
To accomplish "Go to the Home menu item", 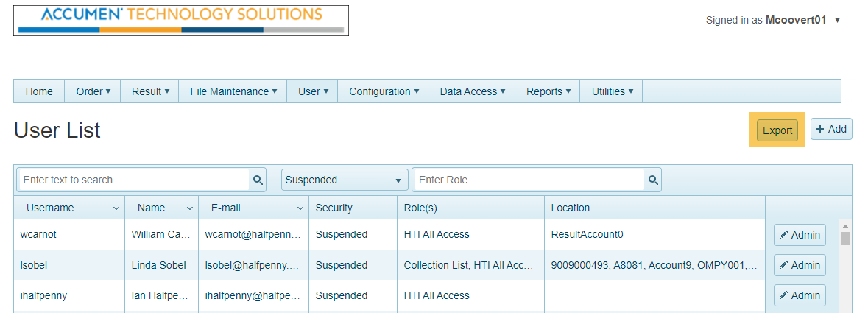I will coord(39,91).
